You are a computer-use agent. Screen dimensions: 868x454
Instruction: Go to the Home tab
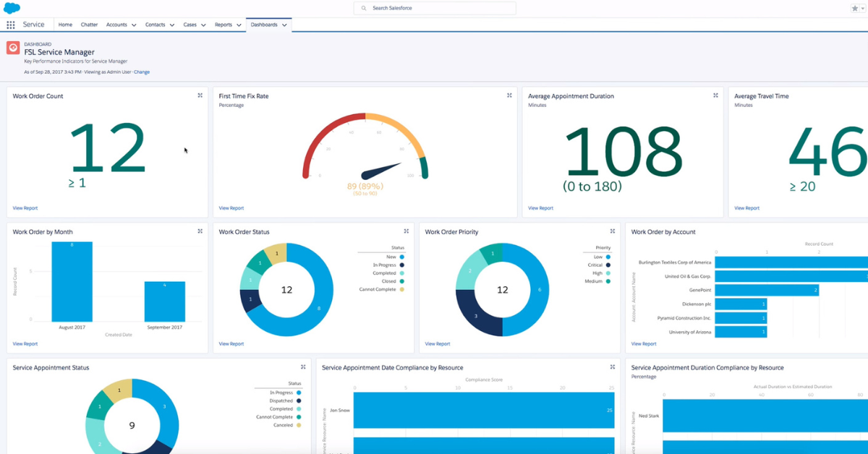pos(65,25)
